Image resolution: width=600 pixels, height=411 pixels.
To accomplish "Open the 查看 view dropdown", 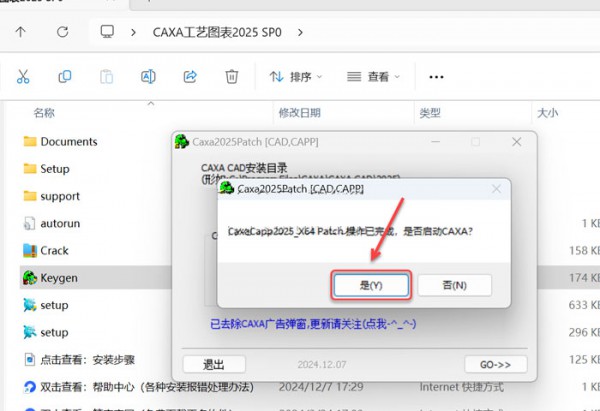I will tap(373, 77).
